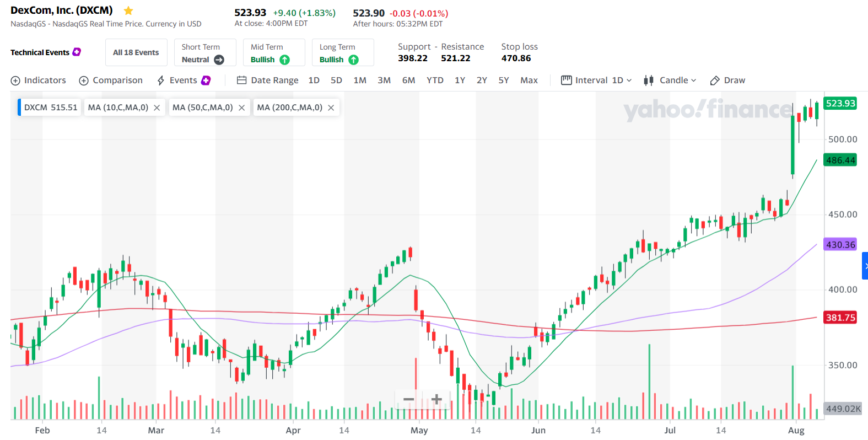Click the Candle chart type icon

click(649, 81)
